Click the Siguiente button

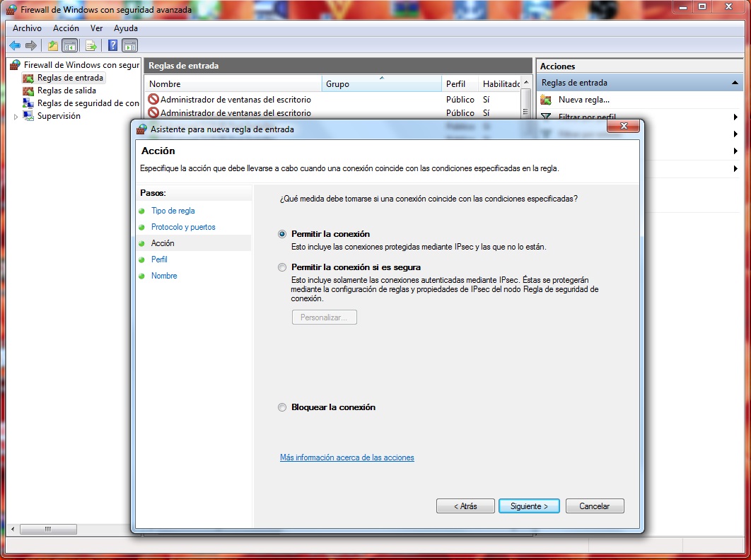pyautogui.click(x=529, y=506)
